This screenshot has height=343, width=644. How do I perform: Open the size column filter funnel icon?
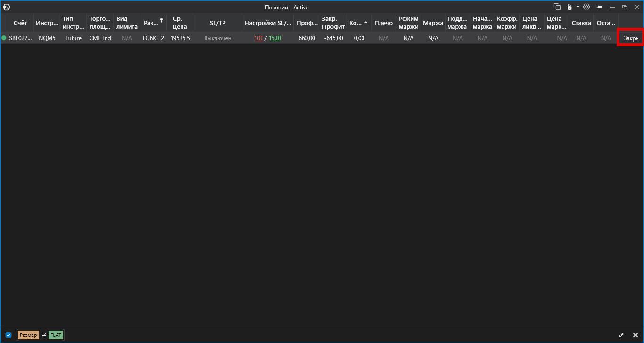coord(162,21)
